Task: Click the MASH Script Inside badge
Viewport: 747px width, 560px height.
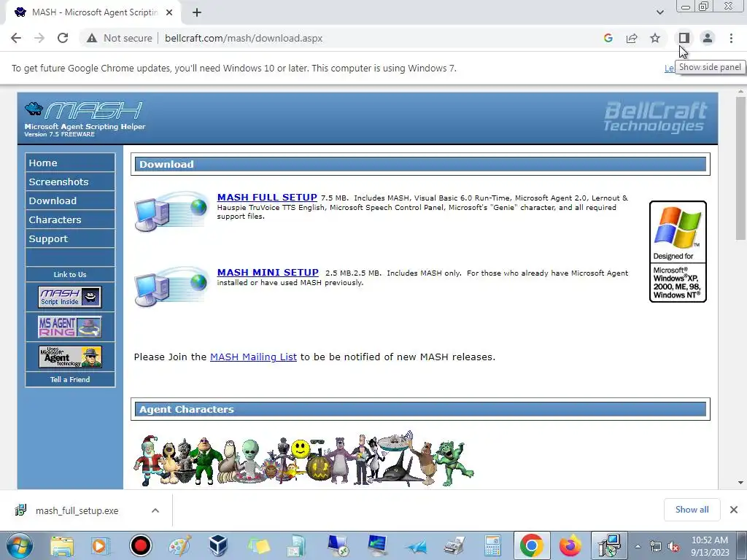Action: click(x=70, y=297)
